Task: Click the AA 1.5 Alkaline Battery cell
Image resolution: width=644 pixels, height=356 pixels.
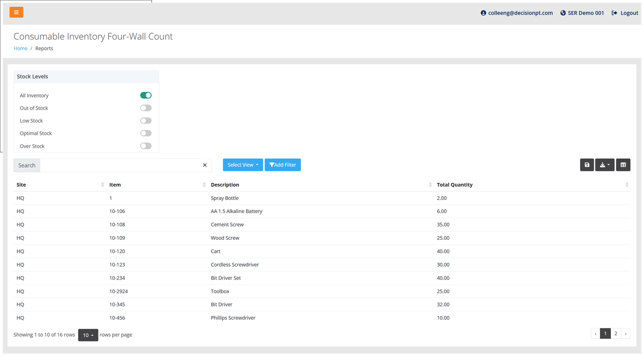Action: (236, 211)
